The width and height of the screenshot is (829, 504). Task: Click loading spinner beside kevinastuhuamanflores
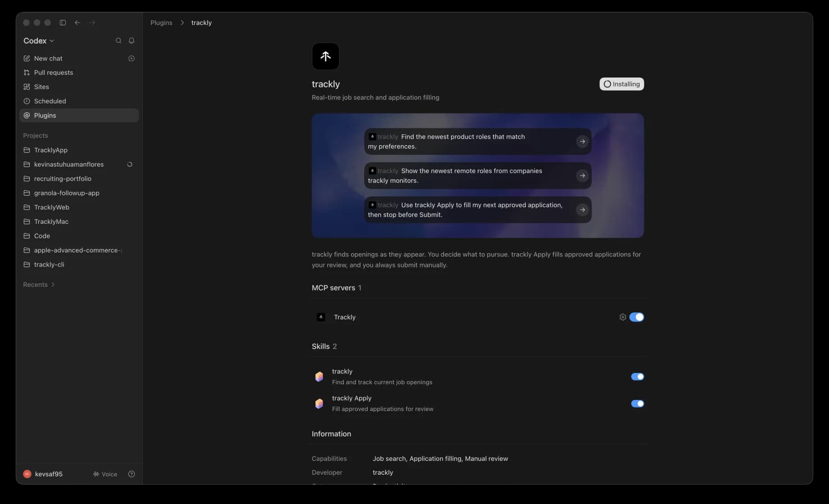point(130,164)
